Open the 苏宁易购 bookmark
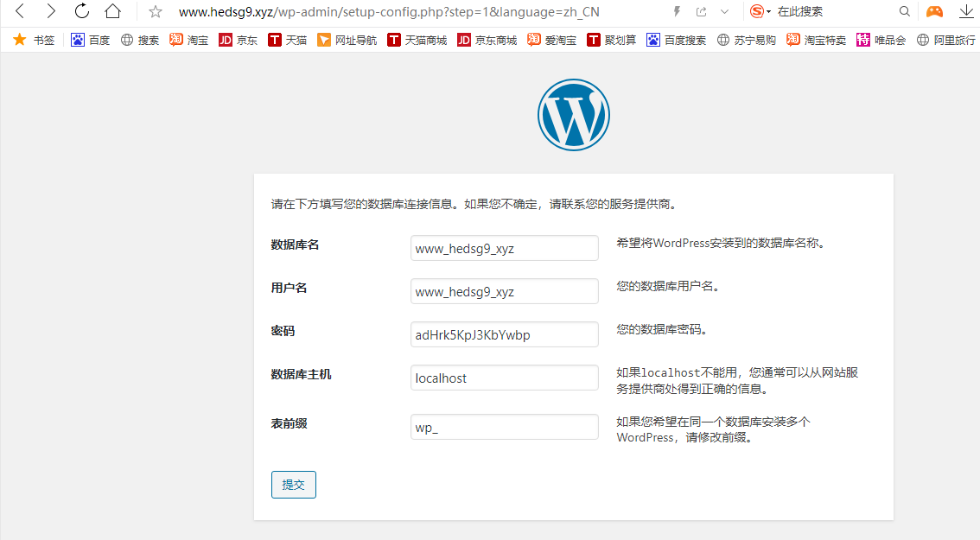This screenshot has height=540, width=980. pyautogui.click(x=747, y=40)
